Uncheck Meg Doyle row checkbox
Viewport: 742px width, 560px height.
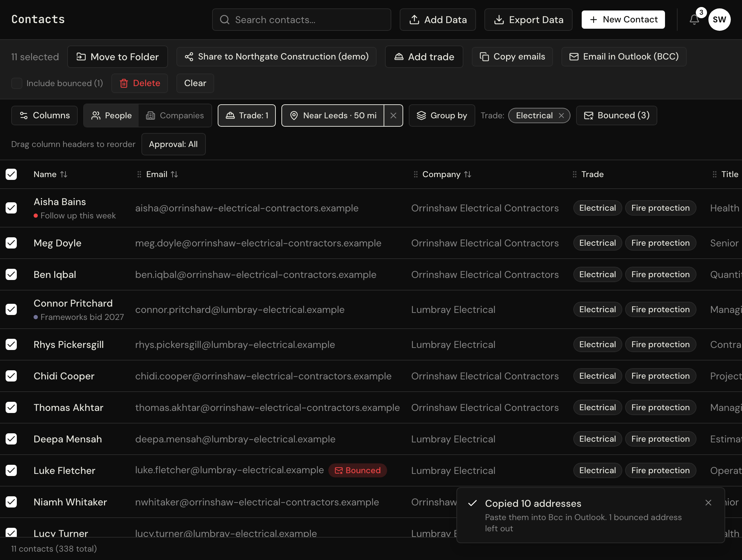tap(11, 243)
